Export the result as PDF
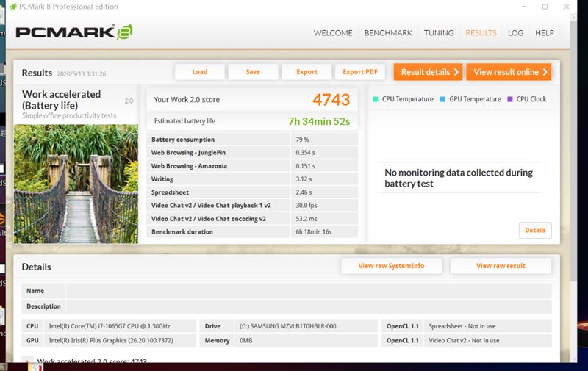This screenshot has width=588, height=371. tap(360, 71)
